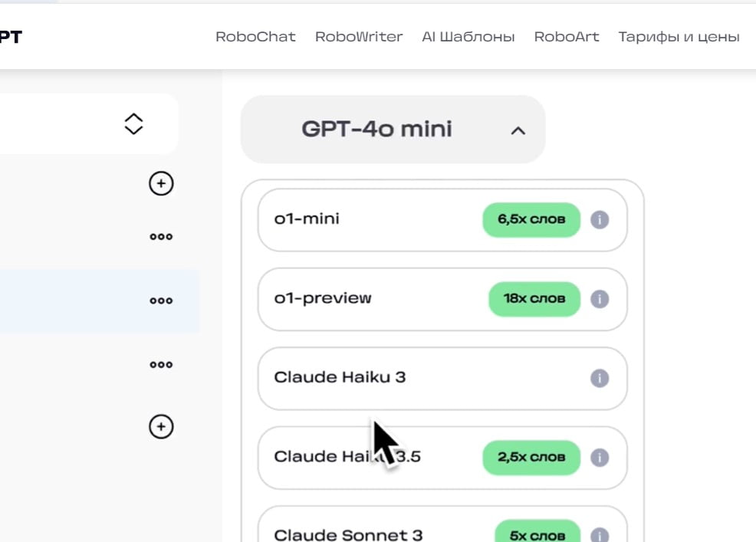The height and width of the screenshot is (542, 756).
Task: Open the RoboChat navigation link
Action: [255, 37]
